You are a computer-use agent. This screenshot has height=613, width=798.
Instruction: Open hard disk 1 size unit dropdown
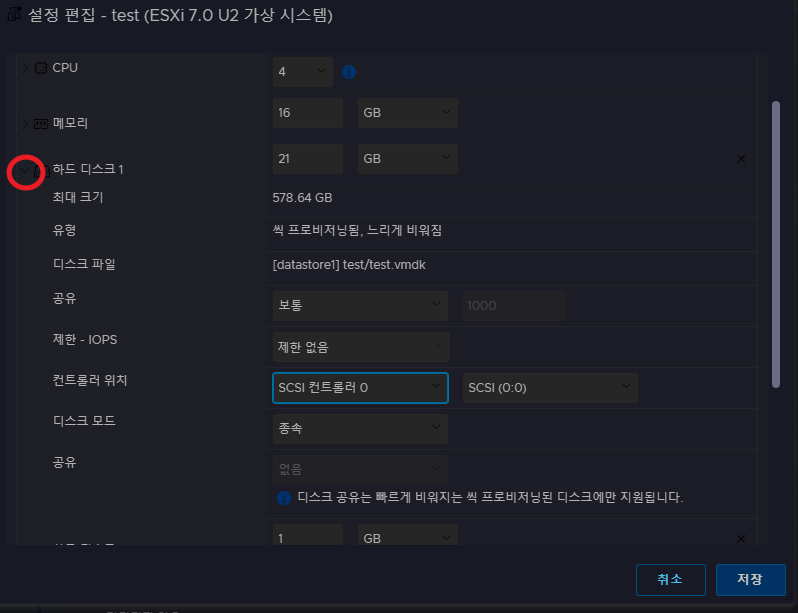407,159
